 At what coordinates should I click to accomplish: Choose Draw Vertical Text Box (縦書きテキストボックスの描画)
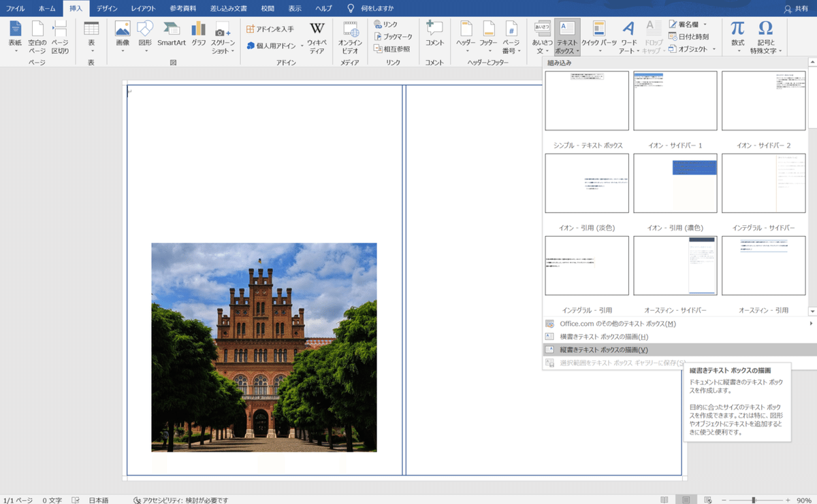click(679, 350)
